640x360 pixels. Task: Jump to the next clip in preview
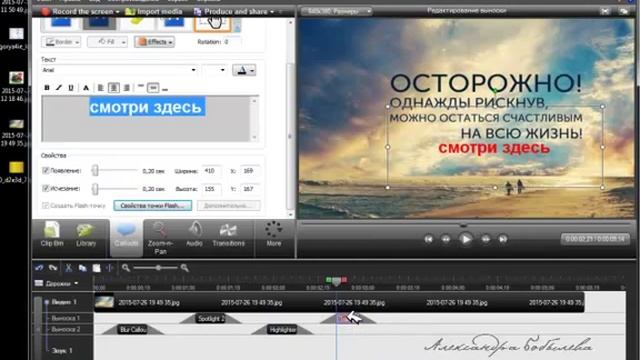click(x=503, y=239)
